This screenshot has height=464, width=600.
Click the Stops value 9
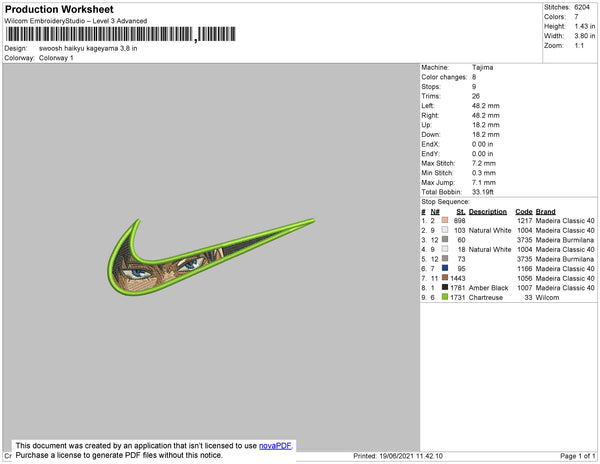coord(474,86)
